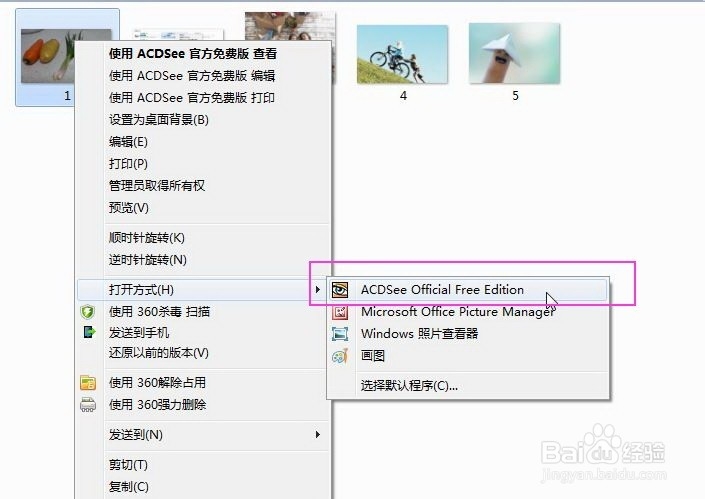Select the paper plane thumbnail named 5
The width and height of the screenshot is (705, 499).
[x=514, y=53]
